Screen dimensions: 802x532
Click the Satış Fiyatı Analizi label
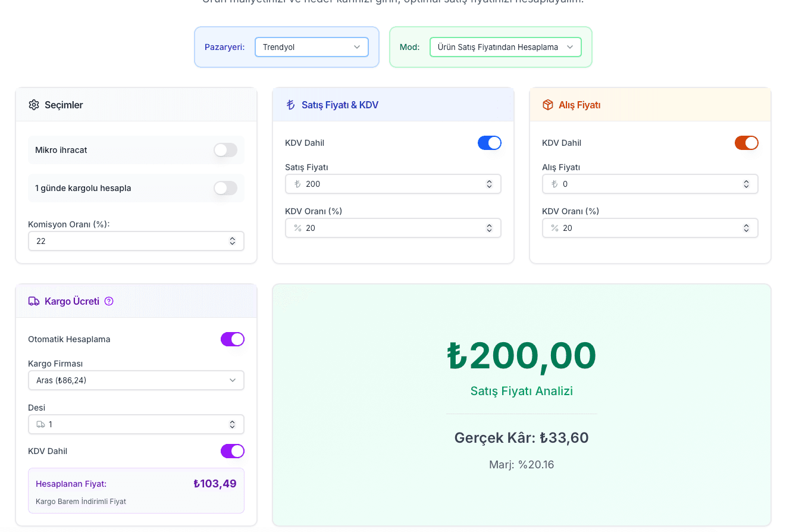tap(522, 392)
